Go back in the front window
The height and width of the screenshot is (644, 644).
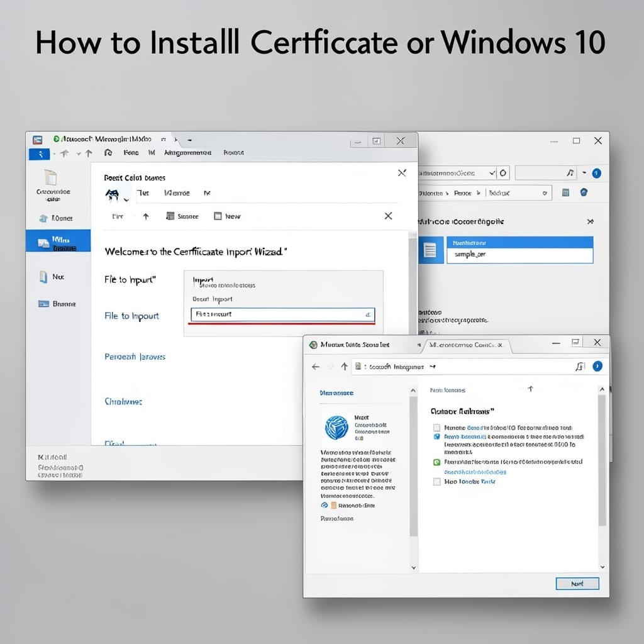316,367
